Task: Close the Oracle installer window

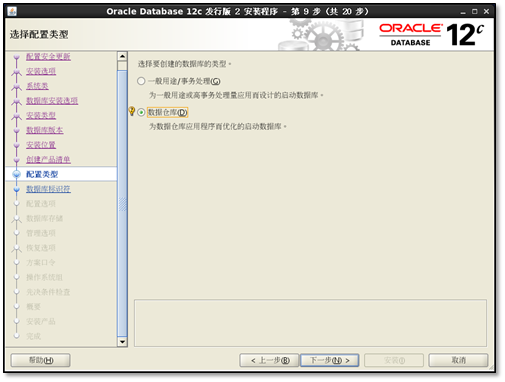Action: tap(486, 12)
